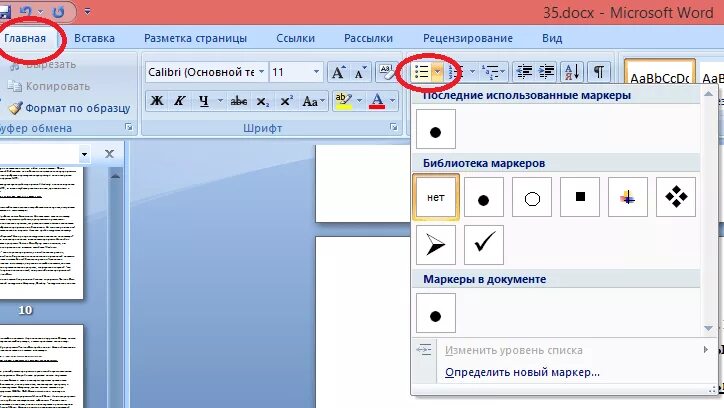This screenshot has width=724, height=408.
Task: Pick the arrowhead bullet
Action: [435, 245]
